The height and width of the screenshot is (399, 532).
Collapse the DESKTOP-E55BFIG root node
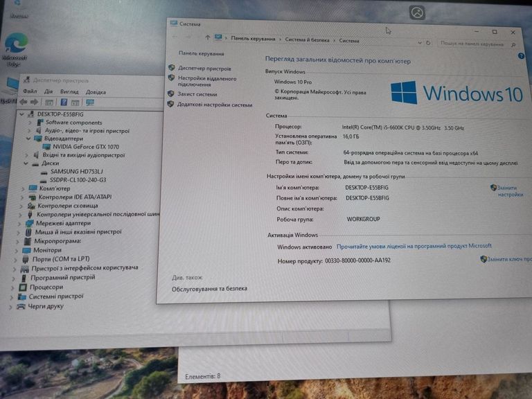tap(21, 114)
